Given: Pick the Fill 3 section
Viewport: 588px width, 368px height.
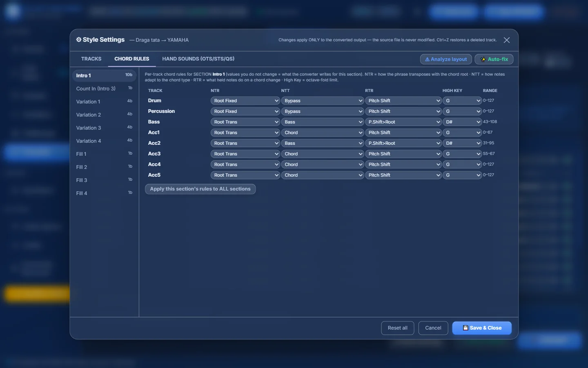Looking at the screenshot, I should coord(104,180).
